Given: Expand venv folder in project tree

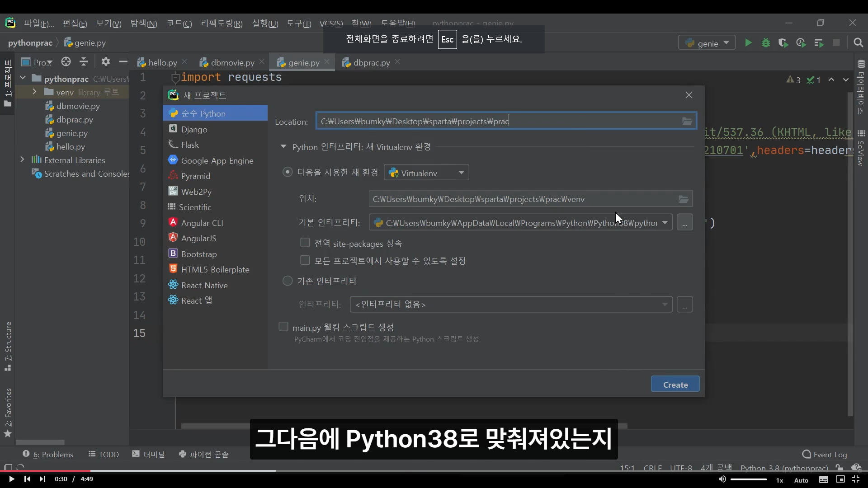Looking at the screenshot, I should click(34, 92).
